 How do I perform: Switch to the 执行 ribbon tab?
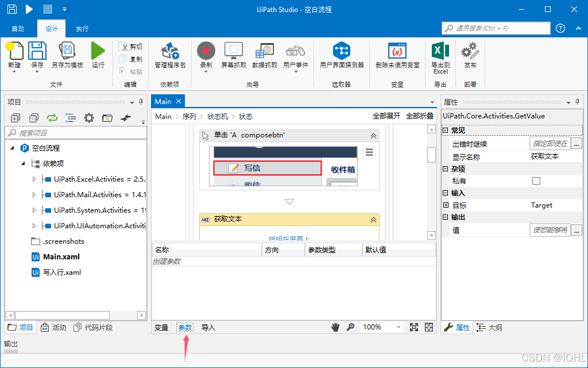[82, 29]
